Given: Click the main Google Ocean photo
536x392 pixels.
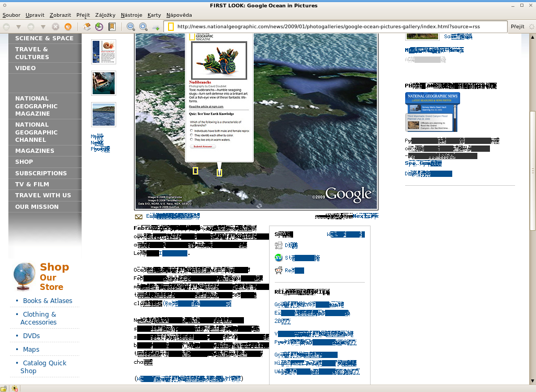Looking at the screenshot, I should point(256,121).
